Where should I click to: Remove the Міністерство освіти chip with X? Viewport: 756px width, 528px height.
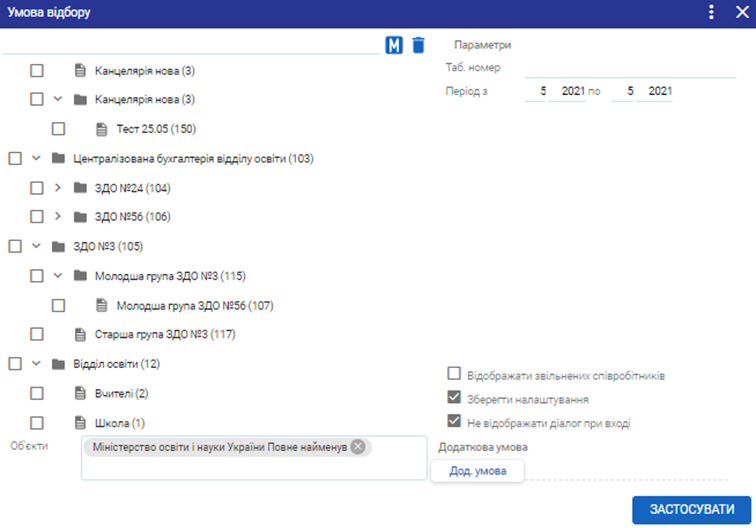(x=358, y=447)
